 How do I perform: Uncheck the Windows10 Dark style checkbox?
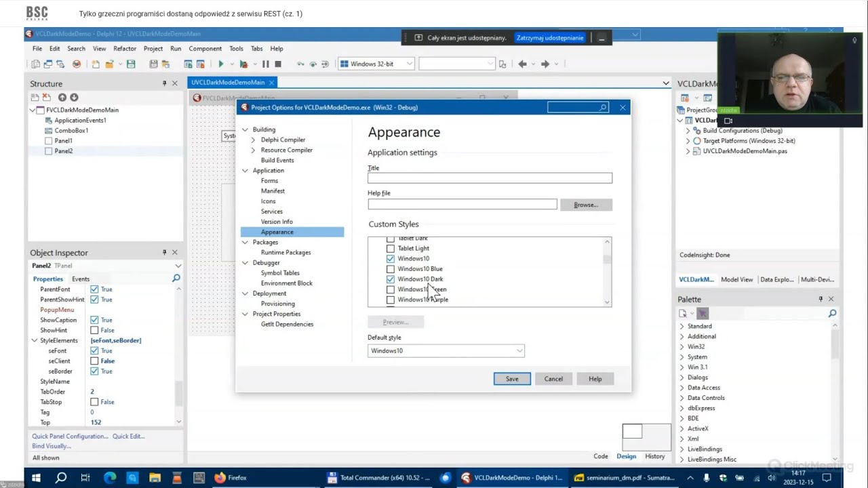click(x=390, y=279)
